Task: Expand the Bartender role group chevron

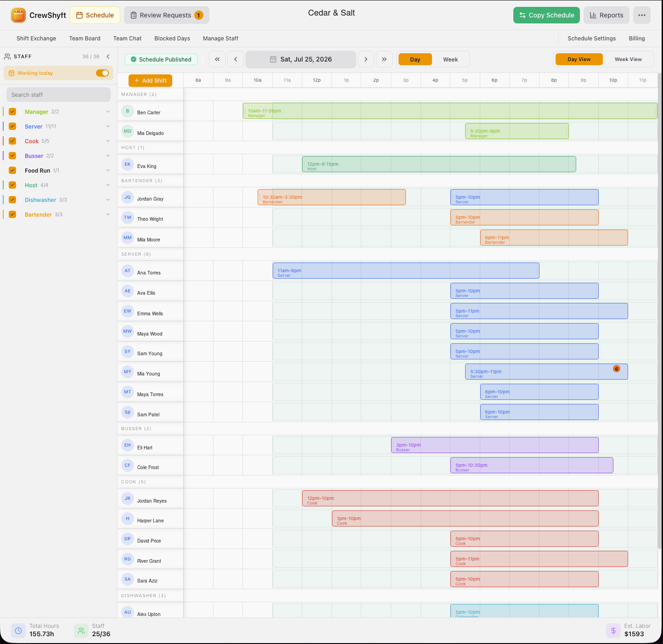Action: click(108, 214)
